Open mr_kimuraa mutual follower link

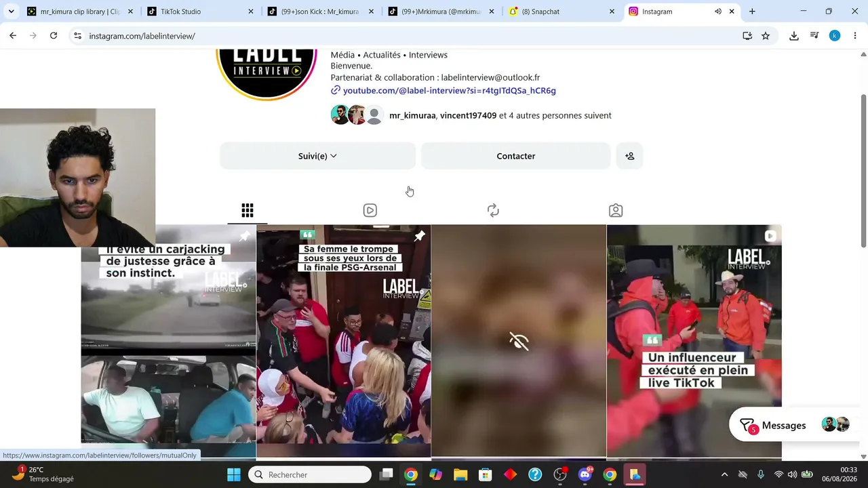click(x=412, y=116)
